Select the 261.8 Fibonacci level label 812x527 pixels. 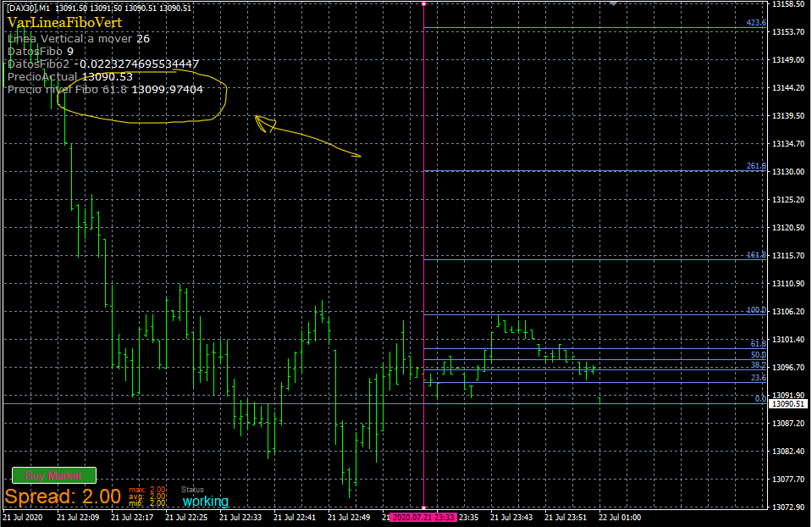click(x=756, y=166)
